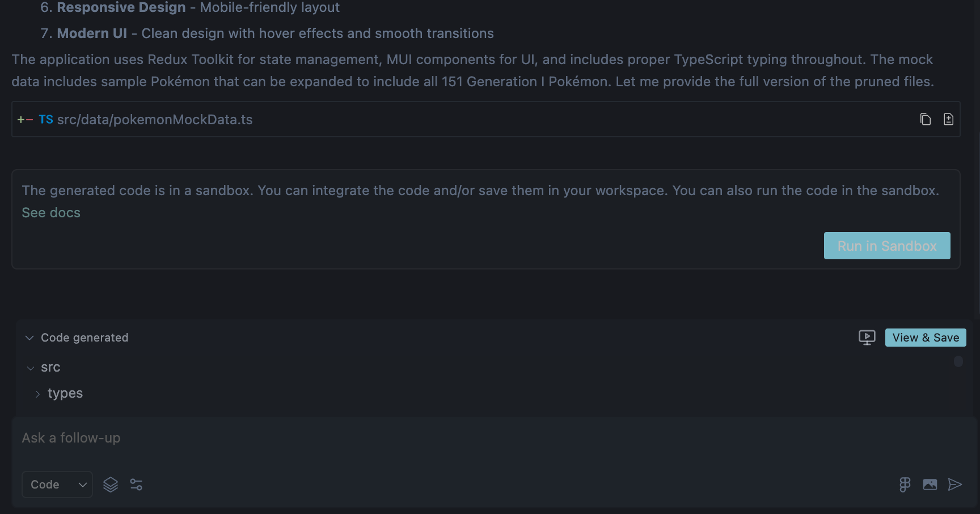Open the Code mode dropdown
Screen dimensions: 980x514
coord(57,484)
